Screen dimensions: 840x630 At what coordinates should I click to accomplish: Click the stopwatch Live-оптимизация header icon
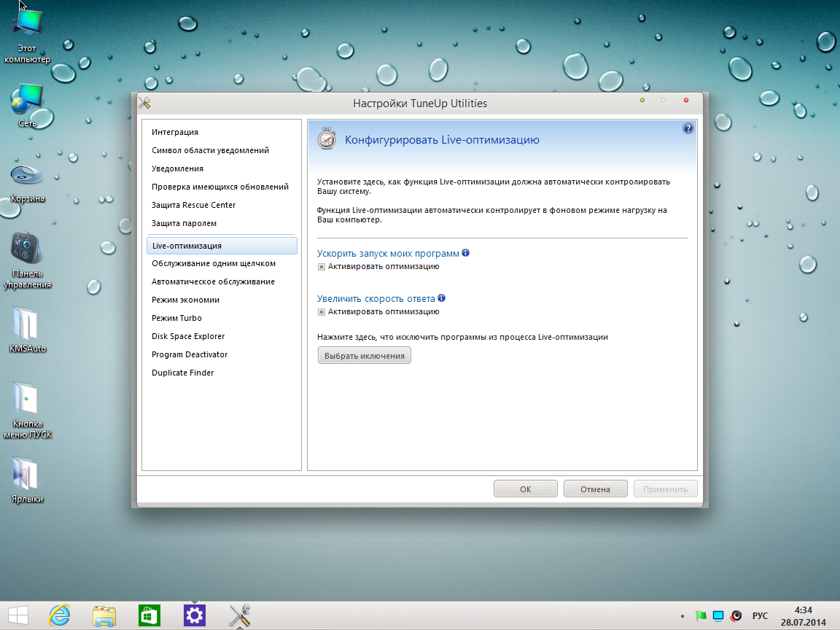pyautogui.click(x=326, y=139)
